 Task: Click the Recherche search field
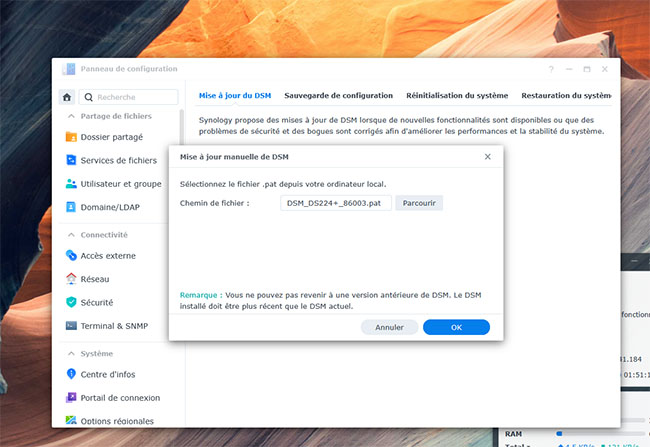tap(129, 97)
